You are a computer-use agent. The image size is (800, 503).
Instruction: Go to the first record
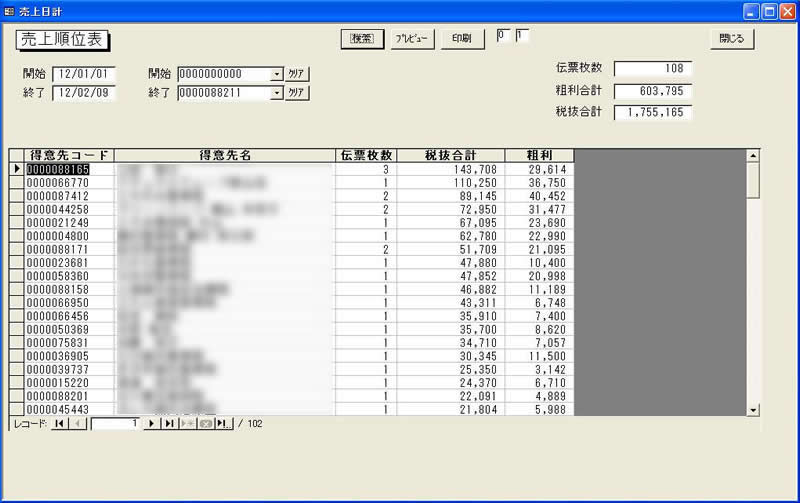tap(60, 424)
